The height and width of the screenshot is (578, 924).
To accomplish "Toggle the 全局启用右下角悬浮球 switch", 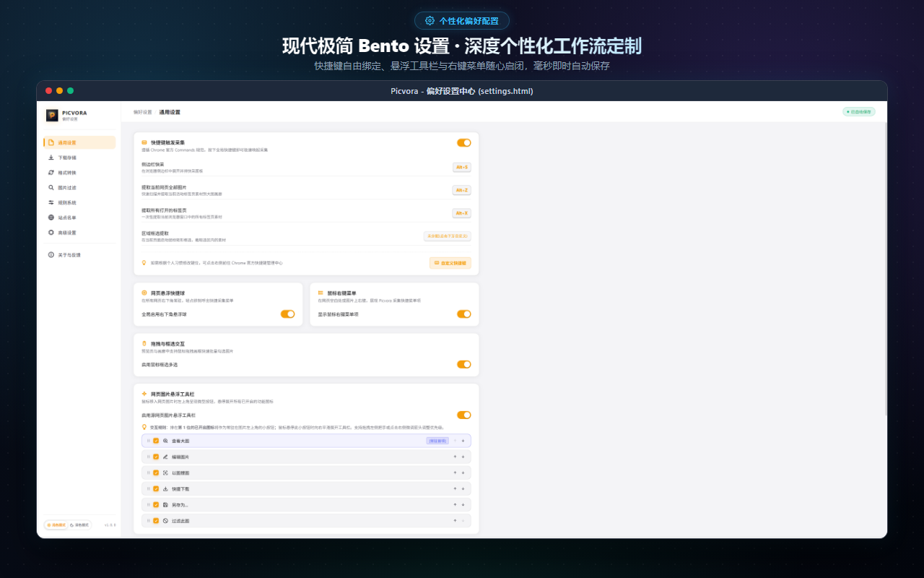I will click(x=288, y=314).
